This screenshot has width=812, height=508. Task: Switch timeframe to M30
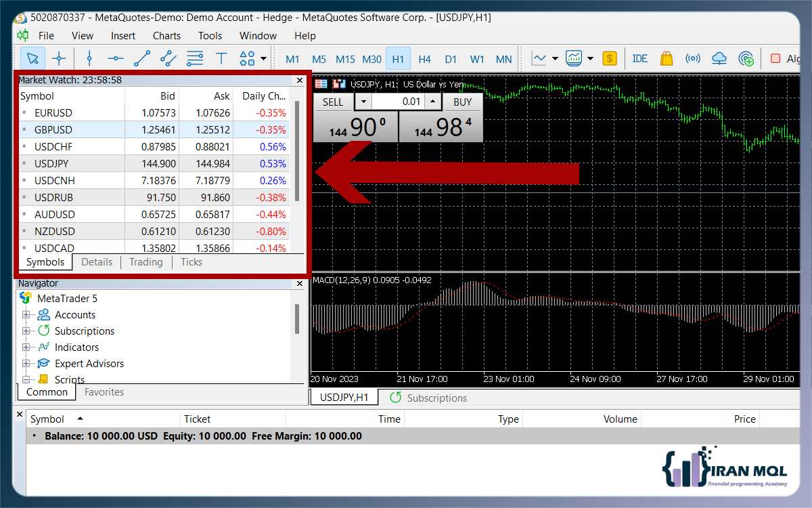(x=371, y=59)
